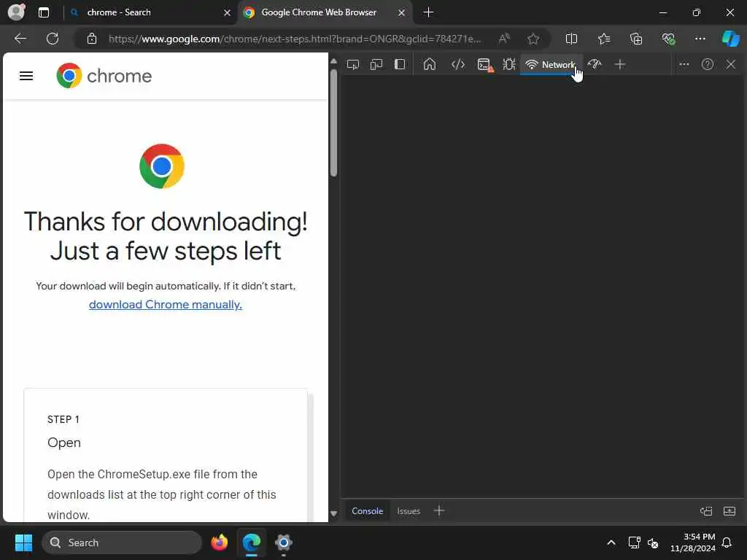The width and height of the screenshot is (747, 560).
Task: Add this page to favorites star
Action: point(533,39)
